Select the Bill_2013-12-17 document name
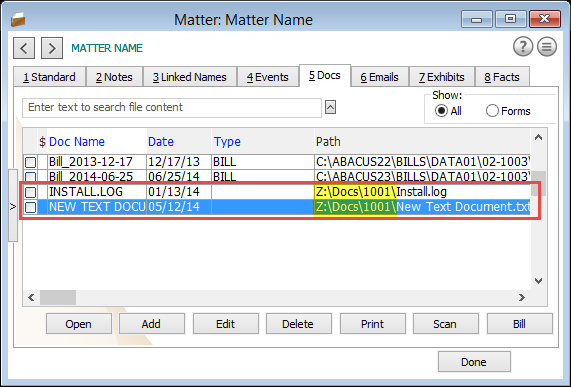This screenshot has width=571, height=387. coord(91,162)
